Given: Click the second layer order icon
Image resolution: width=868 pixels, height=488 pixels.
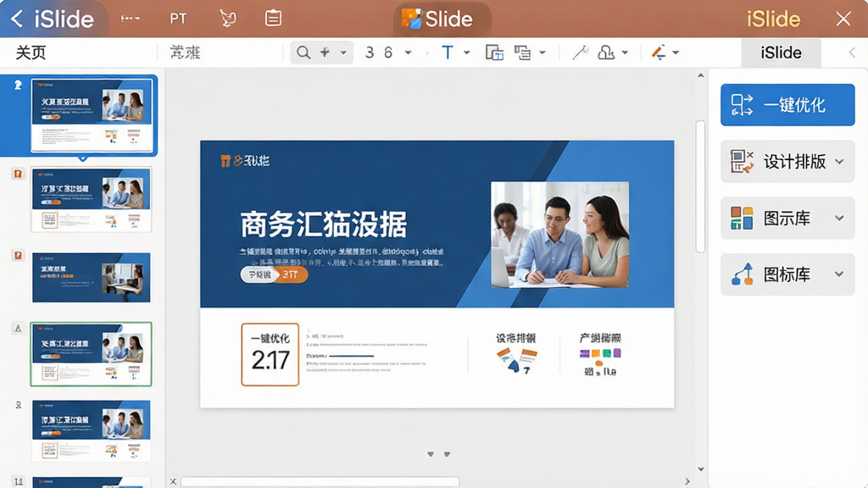Looking at the screenshot, I should point(522,53).
